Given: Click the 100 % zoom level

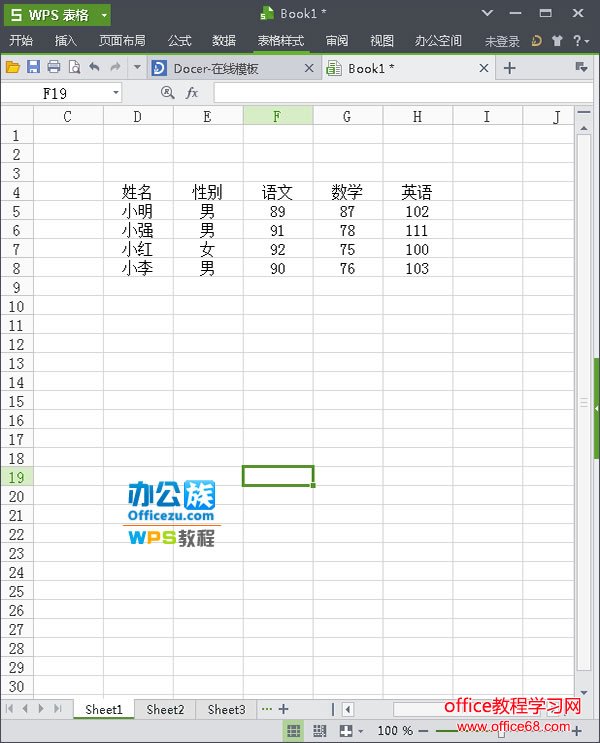Looking at the screenshot, I should click(395, 731).
